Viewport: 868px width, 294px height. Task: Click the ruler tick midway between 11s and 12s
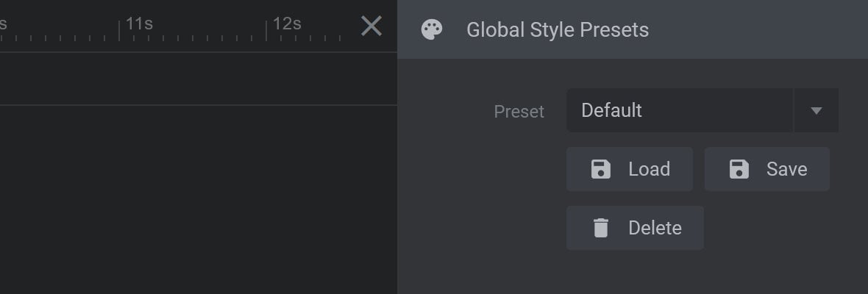pos(193,37)
